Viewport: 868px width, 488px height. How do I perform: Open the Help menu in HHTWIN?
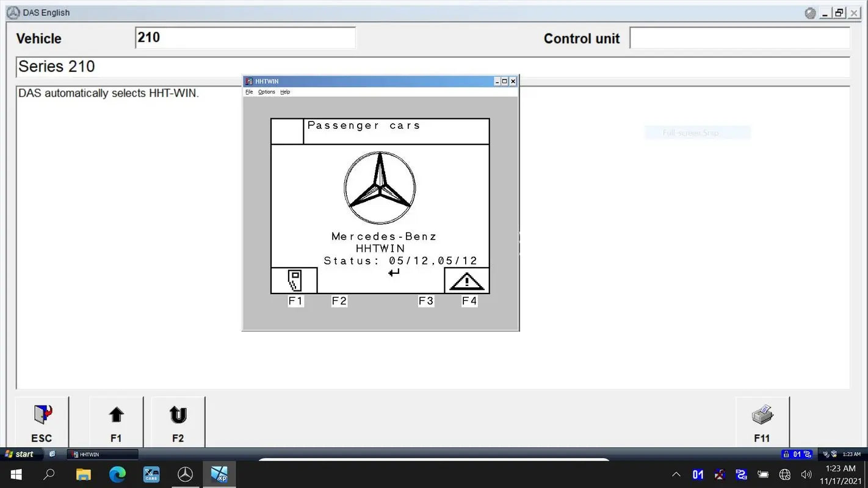tap(284, 91)
